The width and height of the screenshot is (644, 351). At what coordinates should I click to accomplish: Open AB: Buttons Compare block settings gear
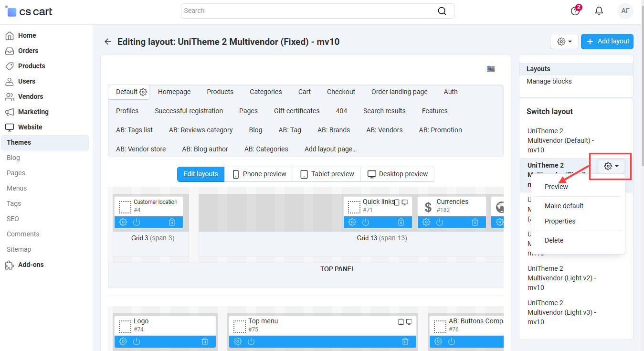coord(438,341)
